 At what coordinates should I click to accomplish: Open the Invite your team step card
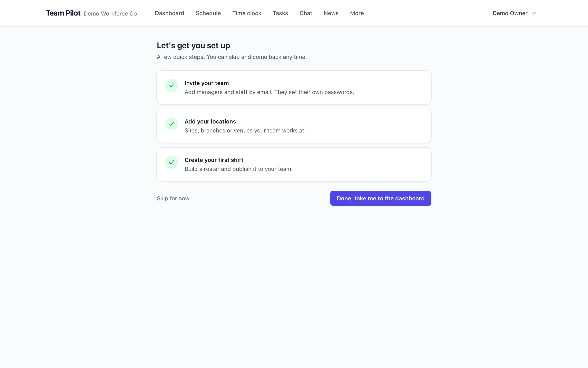tap(294, 88)
